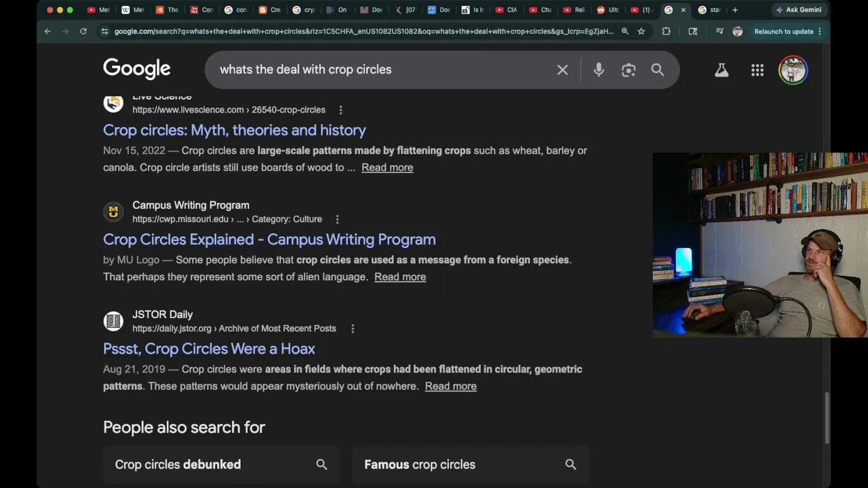Switch to the CIA YouTube tab

[506, 10]
